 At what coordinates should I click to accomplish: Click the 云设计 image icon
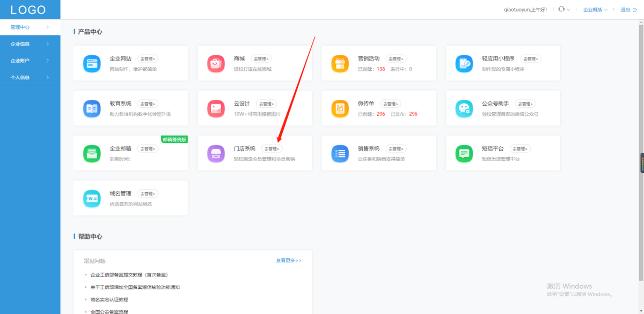[216, 108]
